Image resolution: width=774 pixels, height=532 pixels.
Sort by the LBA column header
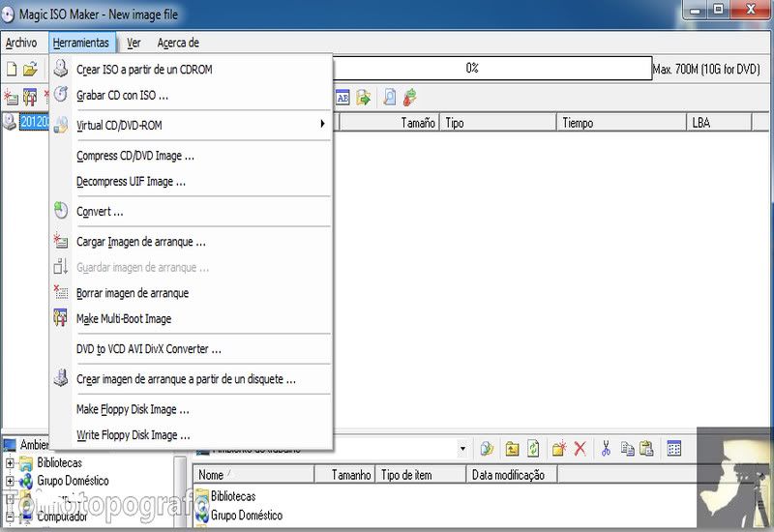point(719,123)
